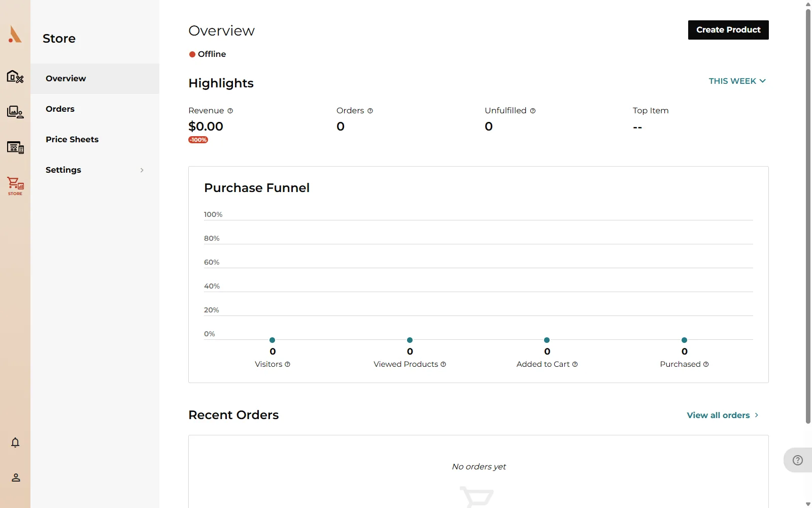Click the page vertical scrollbar thumb
The image size is (812, 508).
coord(808,216)
